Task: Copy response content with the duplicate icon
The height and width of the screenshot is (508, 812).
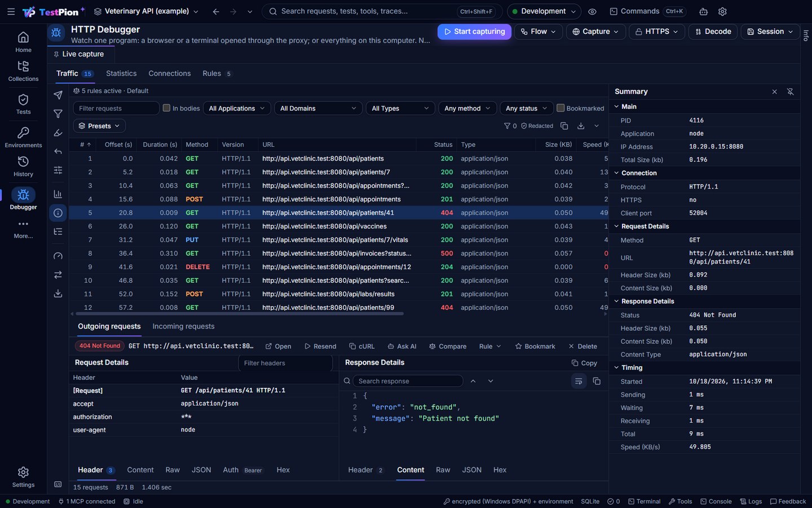Action: [x=597, y=381]
